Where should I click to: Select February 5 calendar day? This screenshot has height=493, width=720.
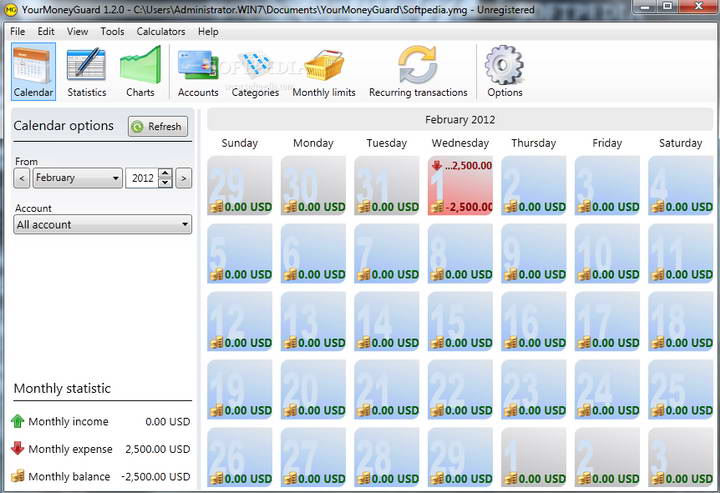[x=240, y=253]
